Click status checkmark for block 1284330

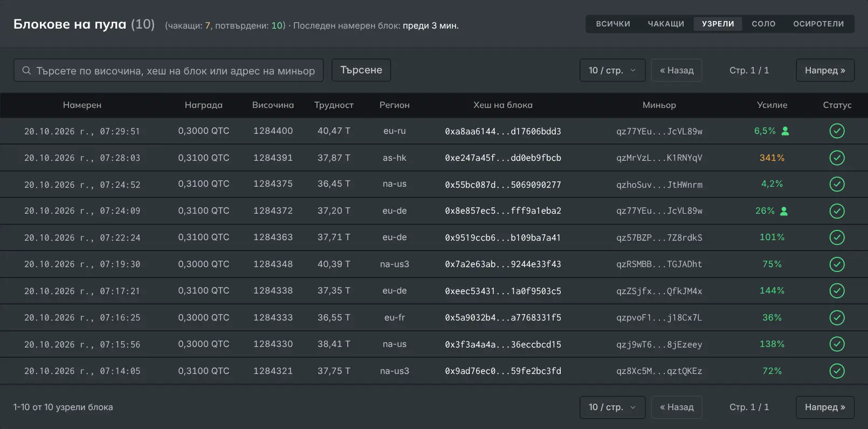click(x=837, y=344)
